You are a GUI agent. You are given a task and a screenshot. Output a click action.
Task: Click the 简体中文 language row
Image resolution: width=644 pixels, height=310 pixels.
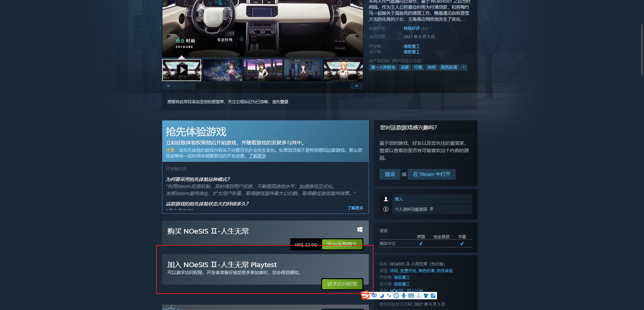click(426, 244)
